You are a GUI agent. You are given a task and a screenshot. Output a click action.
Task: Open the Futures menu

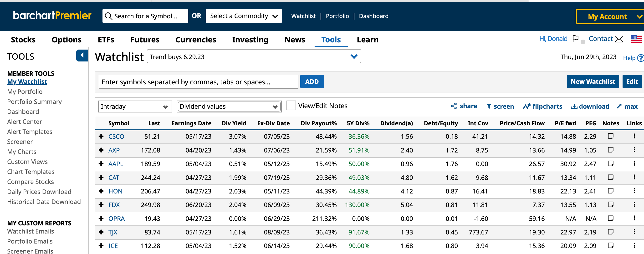click(x=145, y=40)
